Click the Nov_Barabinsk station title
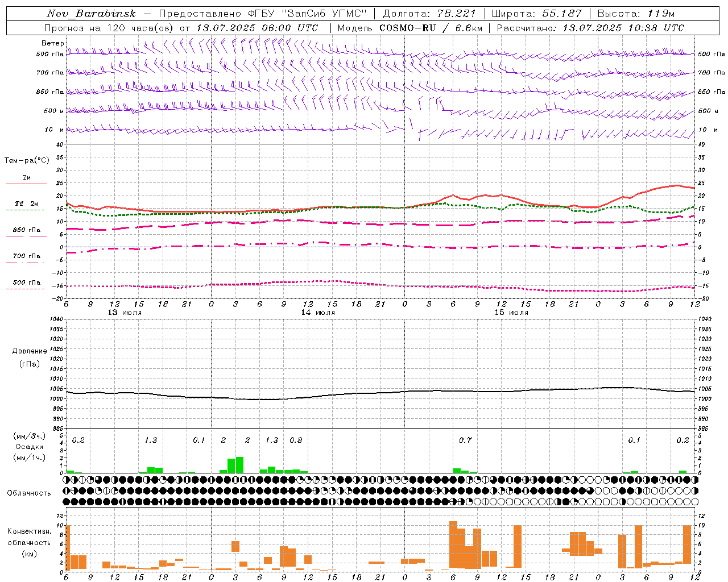The height and width of the screenshot is (582, 728). pos(91,14)
